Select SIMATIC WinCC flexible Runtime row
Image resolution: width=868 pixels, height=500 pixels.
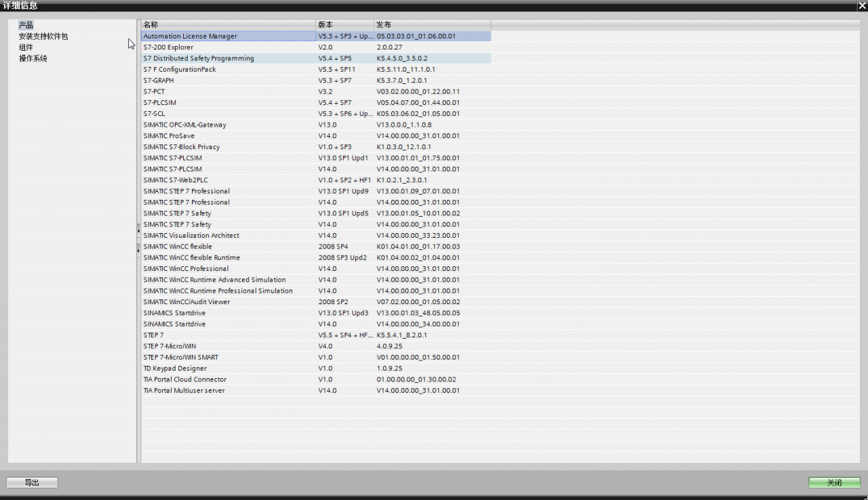316,257
